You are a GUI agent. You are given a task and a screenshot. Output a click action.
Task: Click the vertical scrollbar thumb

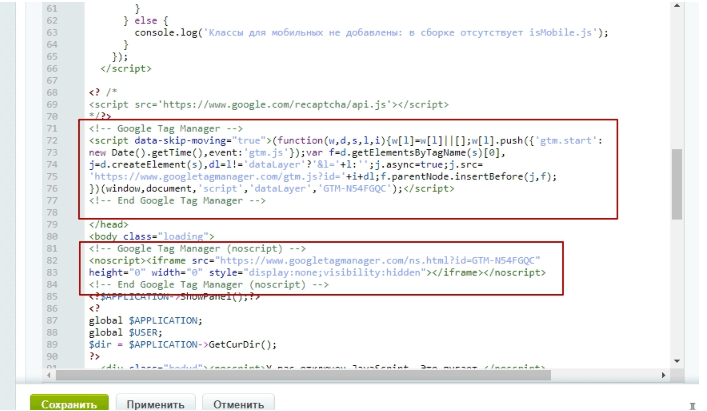click(x=677, y=184)
